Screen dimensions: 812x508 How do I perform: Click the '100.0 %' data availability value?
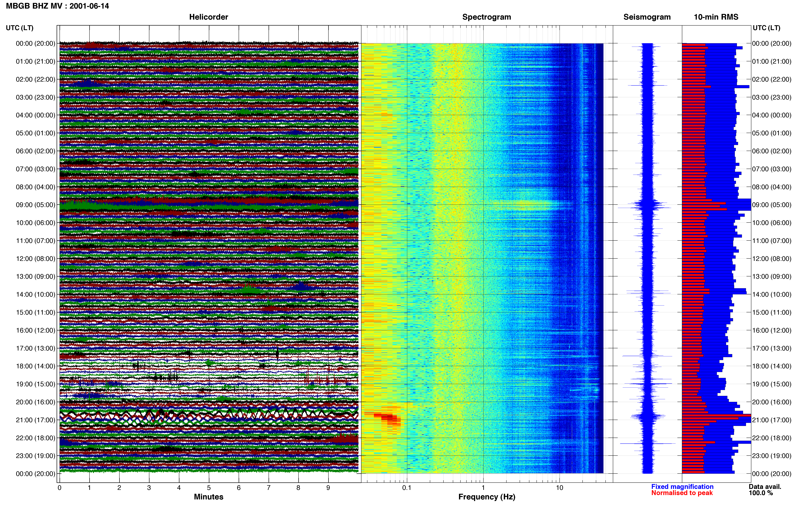click(x=761, y=493)
